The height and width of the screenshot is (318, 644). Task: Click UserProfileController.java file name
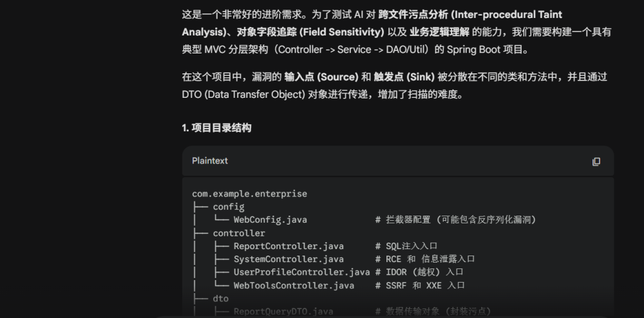pos(301,272)
